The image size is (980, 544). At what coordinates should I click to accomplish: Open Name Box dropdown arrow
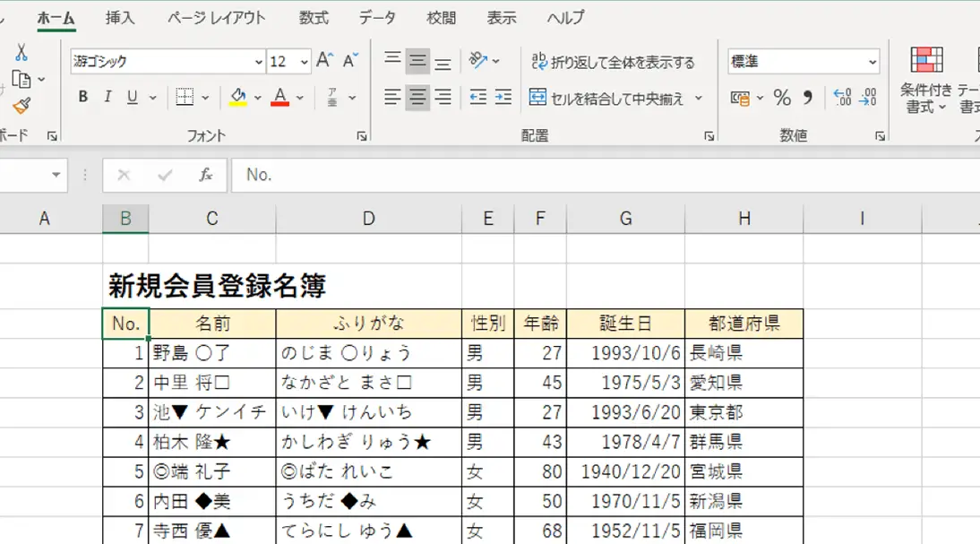56,175
